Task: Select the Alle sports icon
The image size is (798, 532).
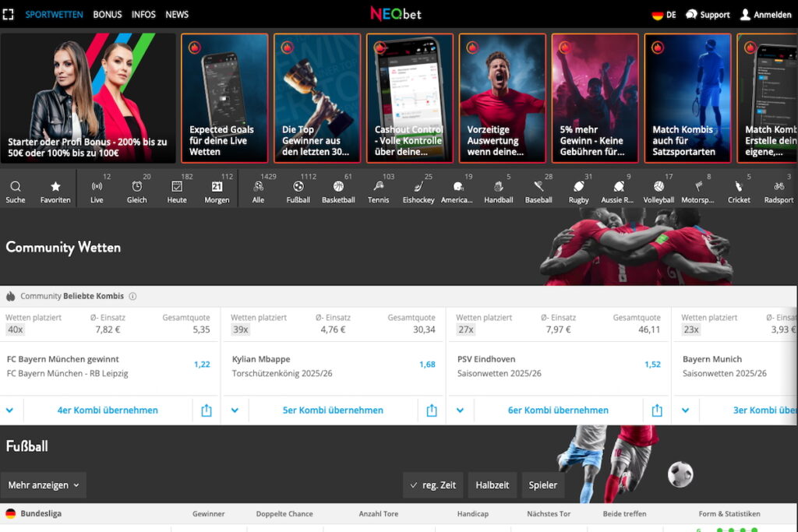Action: pyautogui.click(x=258, y=187)
